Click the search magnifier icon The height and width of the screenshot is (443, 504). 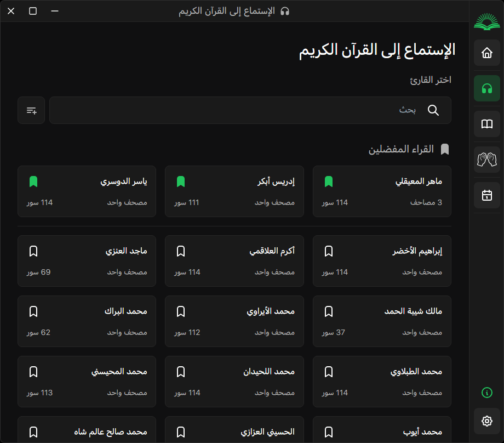[x=433, y=110]
